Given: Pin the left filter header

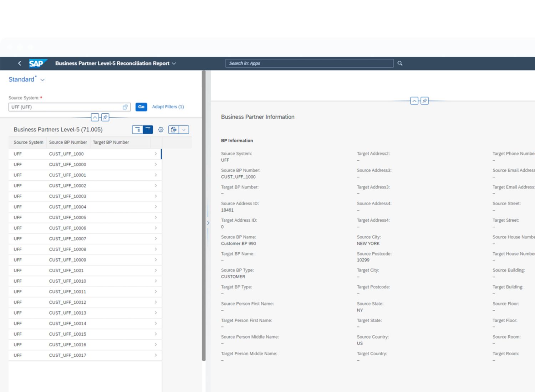Looking at the screenshot, I should coord(105,117).
